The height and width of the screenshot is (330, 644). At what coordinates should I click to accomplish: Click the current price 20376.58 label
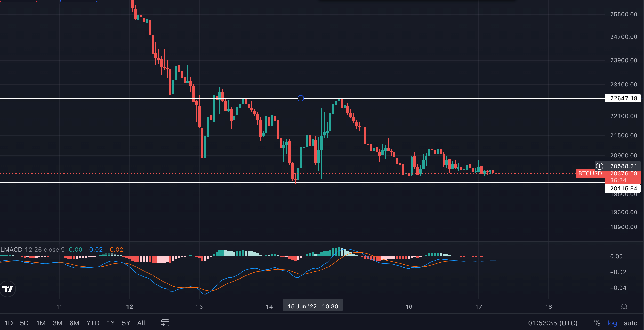click(x=623, y=173)
